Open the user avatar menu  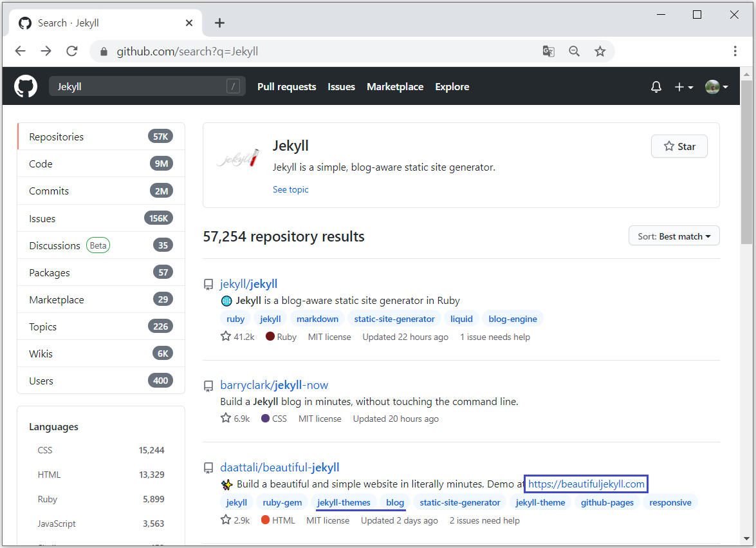[x=716, y=87]
